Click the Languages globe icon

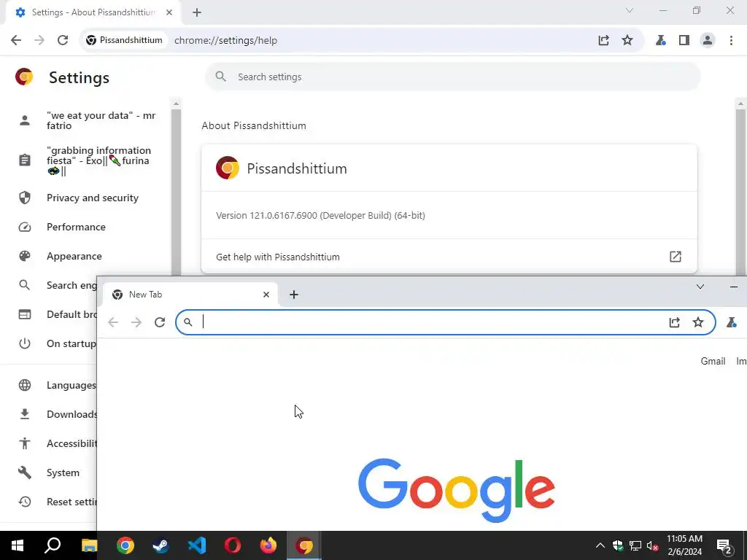point(24,385)
